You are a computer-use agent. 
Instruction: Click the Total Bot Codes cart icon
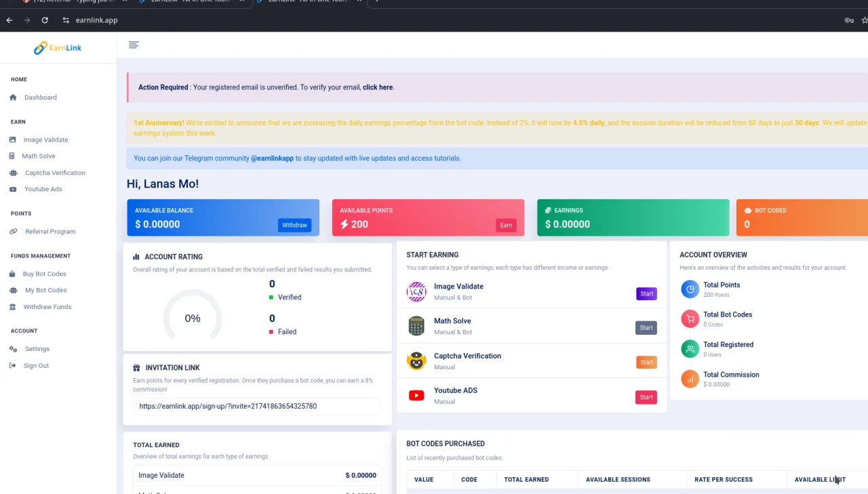click(x=690, y=319)
